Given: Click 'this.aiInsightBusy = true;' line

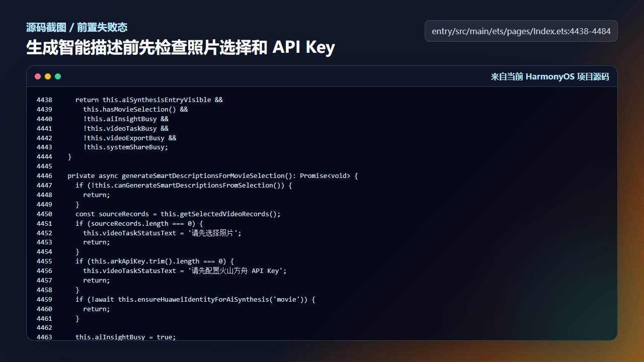Looking at the screenshot, I should (126, 337).
